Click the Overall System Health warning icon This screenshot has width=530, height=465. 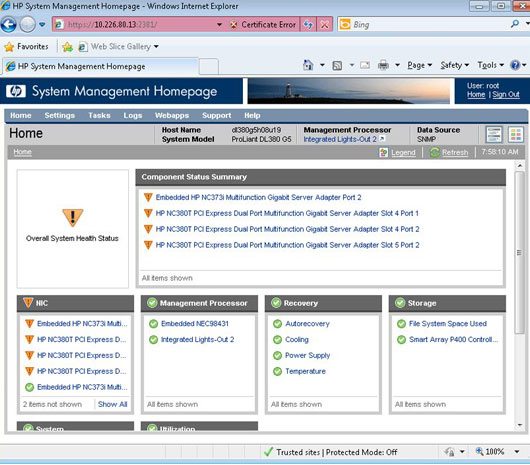[72, 217]
